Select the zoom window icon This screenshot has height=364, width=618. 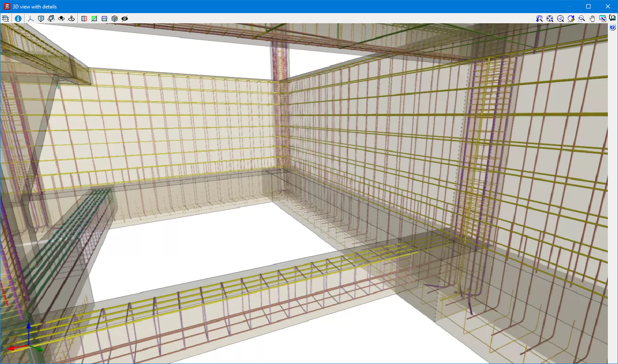point(582,19)
